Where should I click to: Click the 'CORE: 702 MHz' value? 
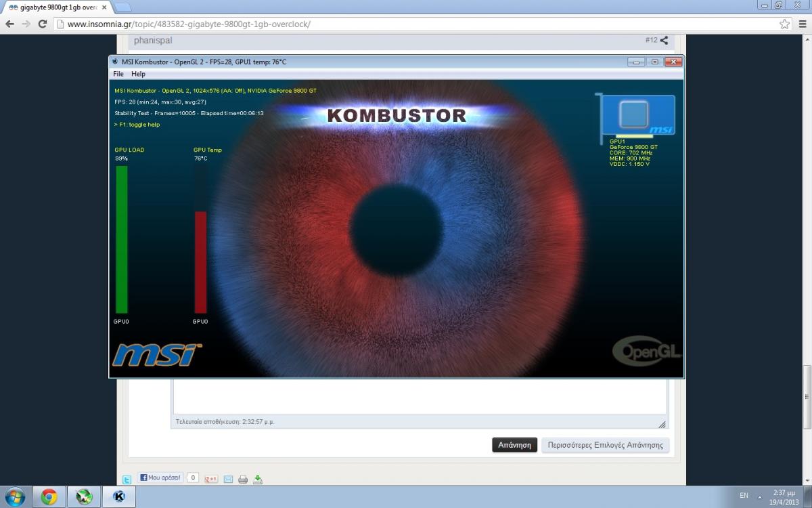point(631,153)
